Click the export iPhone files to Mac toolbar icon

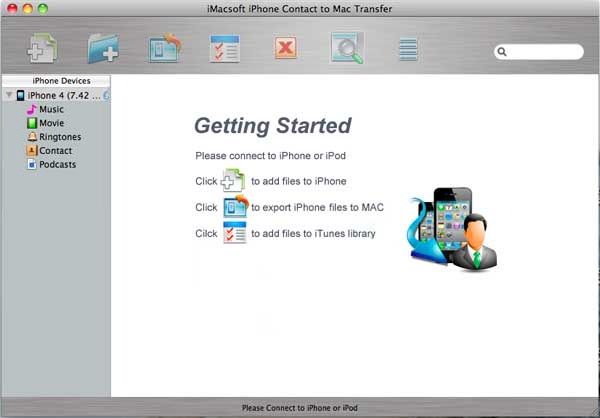click(165, 48)
